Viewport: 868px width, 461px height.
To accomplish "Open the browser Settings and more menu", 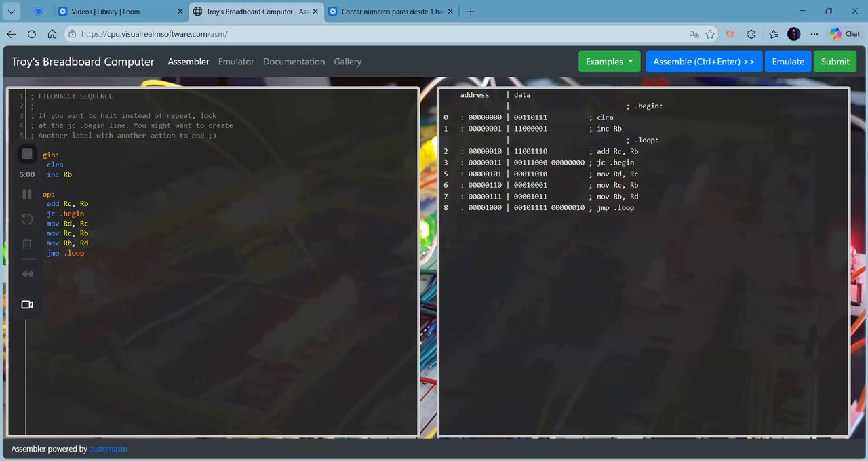I will click(814, 34).
